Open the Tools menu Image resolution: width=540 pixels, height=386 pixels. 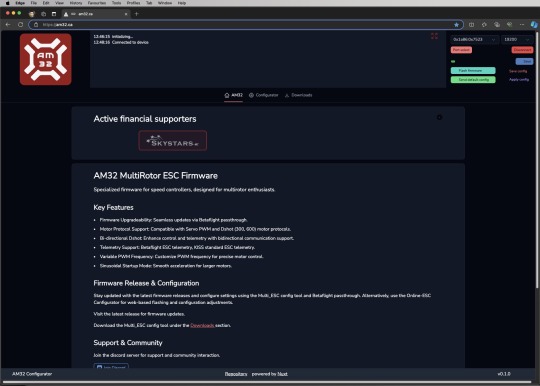(116, 3)
